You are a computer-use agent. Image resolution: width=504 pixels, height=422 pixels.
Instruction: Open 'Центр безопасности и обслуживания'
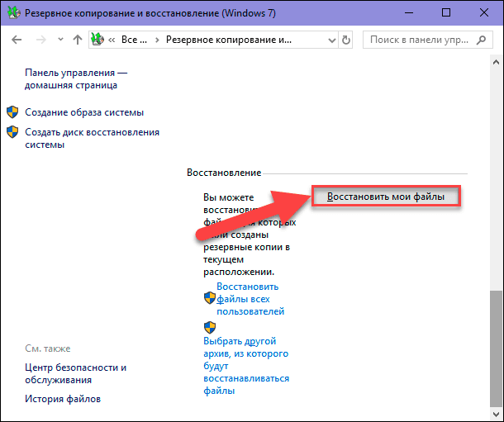tap(75, 373)
